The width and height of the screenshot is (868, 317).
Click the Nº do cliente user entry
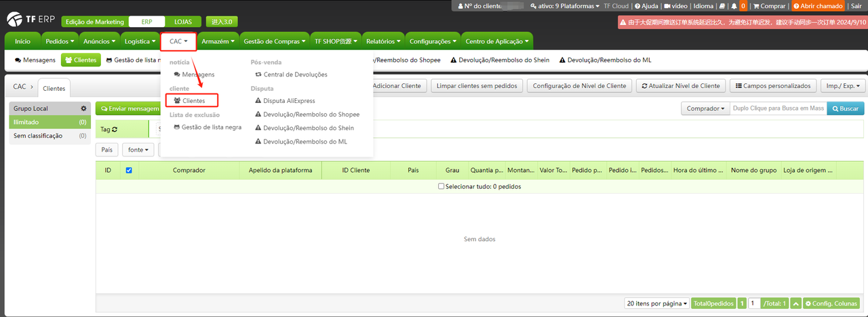tap(479, 6)
